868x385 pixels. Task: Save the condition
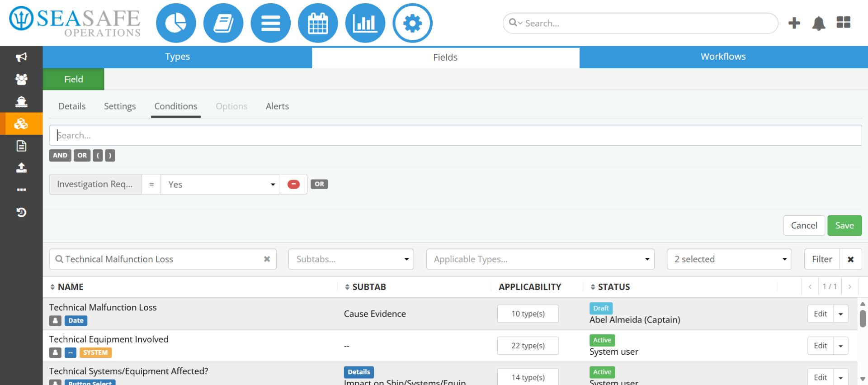tap(844, 225)
